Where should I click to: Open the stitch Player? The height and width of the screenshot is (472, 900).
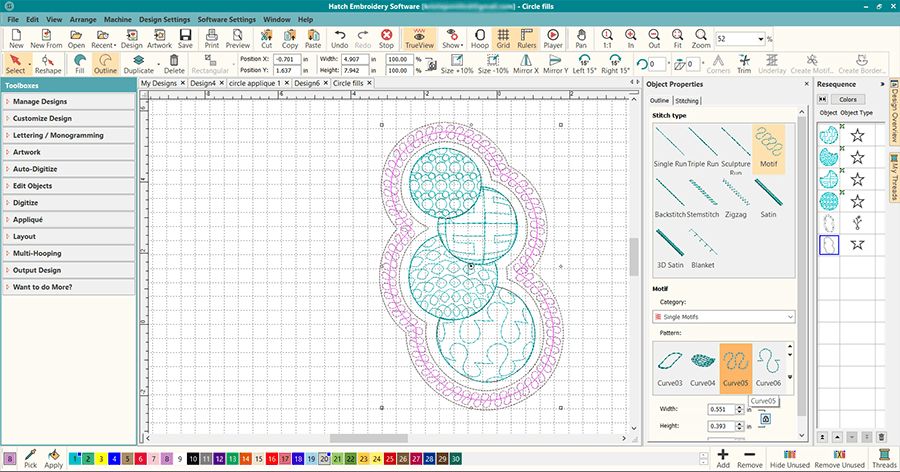click(x=552, y=39)
